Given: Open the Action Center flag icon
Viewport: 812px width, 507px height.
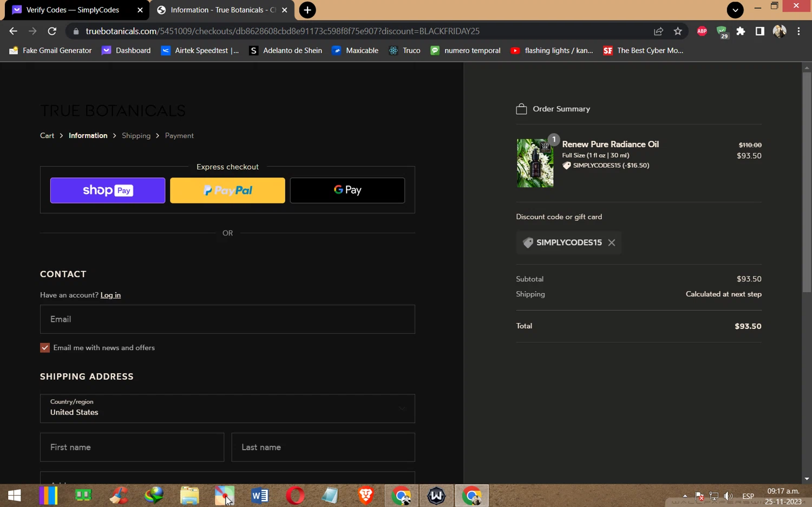Looking at the screenshot, I should (x=699, y=496).
